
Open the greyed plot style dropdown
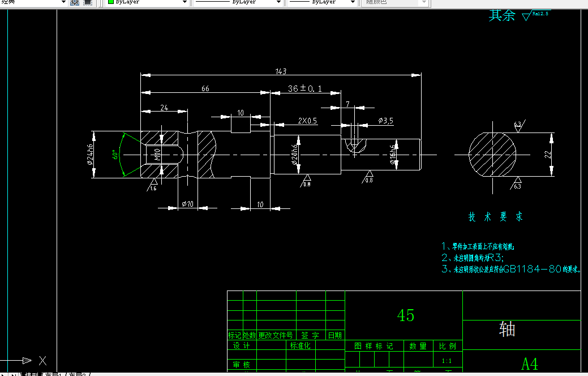pyautogui.click(x=424, y=2)
